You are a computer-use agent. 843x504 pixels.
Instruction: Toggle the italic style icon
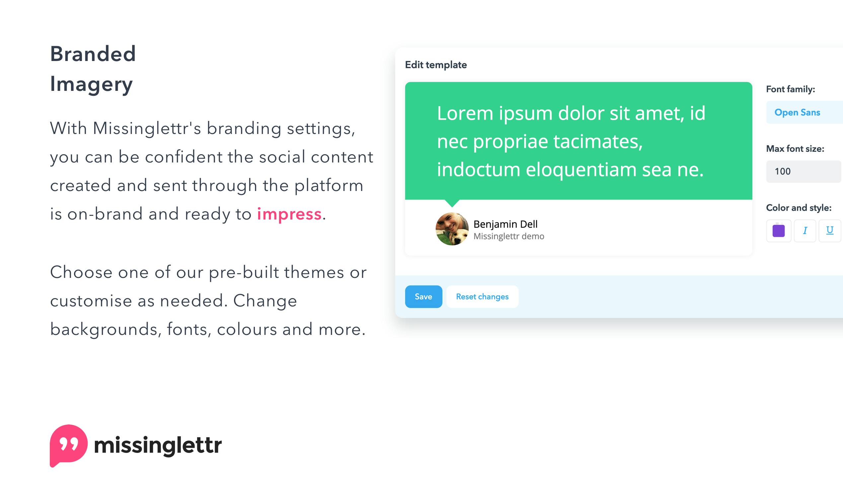[805, 230]
